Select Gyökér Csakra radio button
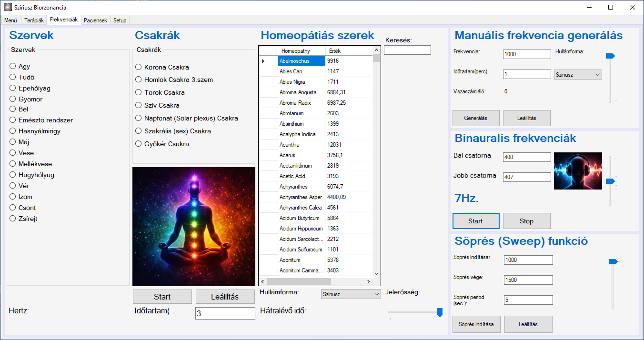The image size is (644, 340). click(x=139, y=144)
